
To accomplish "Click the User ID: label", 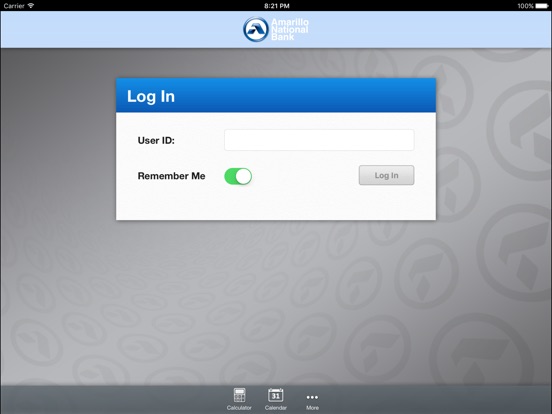I will [x=156, y=140].
